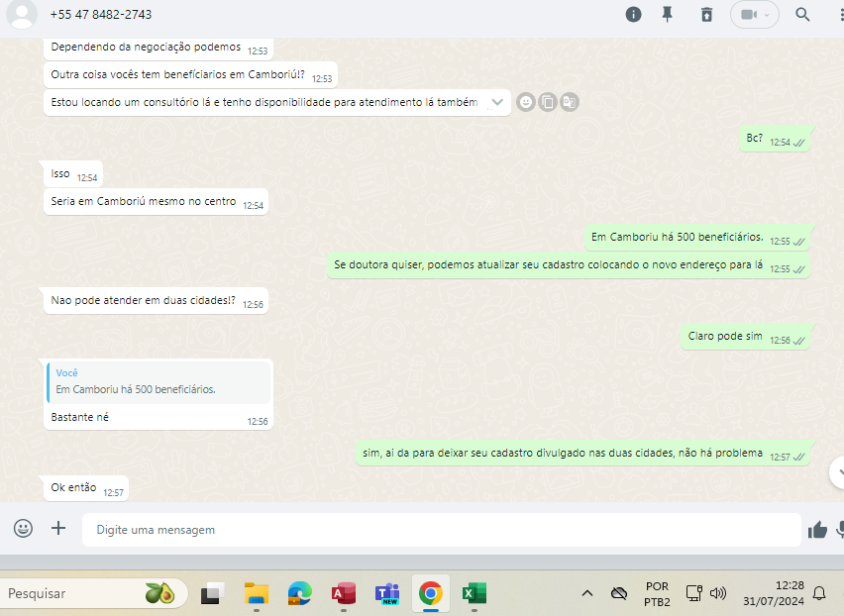Image resolution: width=844 pixels, height=616 pixels.
Task: Click the contact number +55 47 8482-2743
Action: pos(101,15)
